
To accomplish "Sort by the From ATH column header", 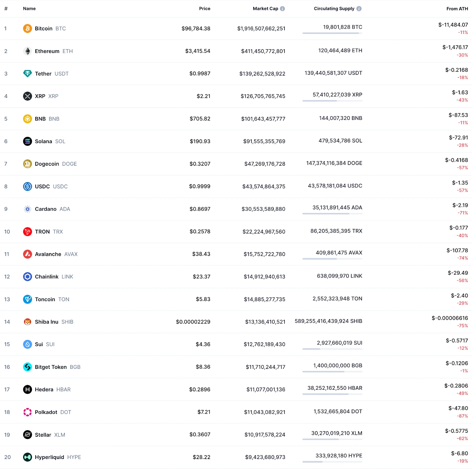I will (x=457, y=9).
